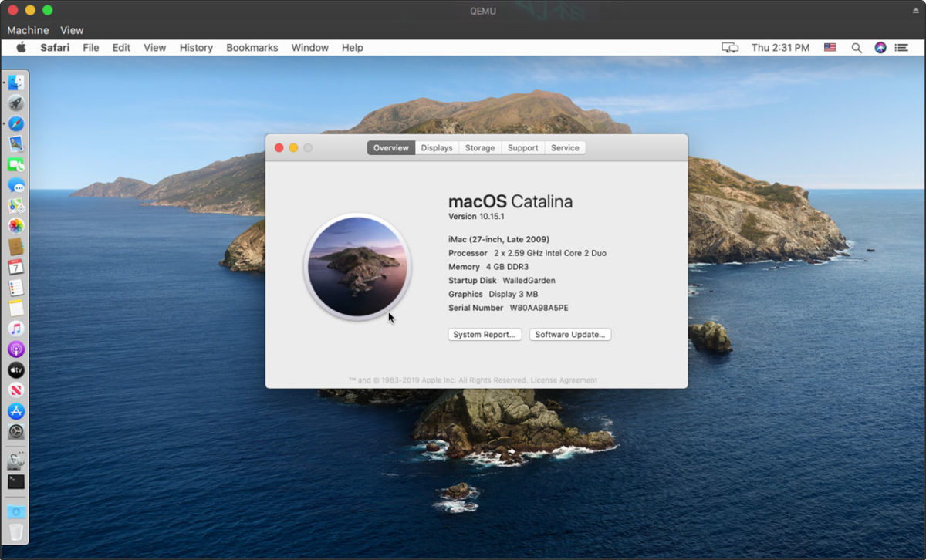Image resolution: width=926 pixels, height=560 pixels.
Task: Launch Terminal from the dock
Action: pyautogui.click(x=16, y=481)
